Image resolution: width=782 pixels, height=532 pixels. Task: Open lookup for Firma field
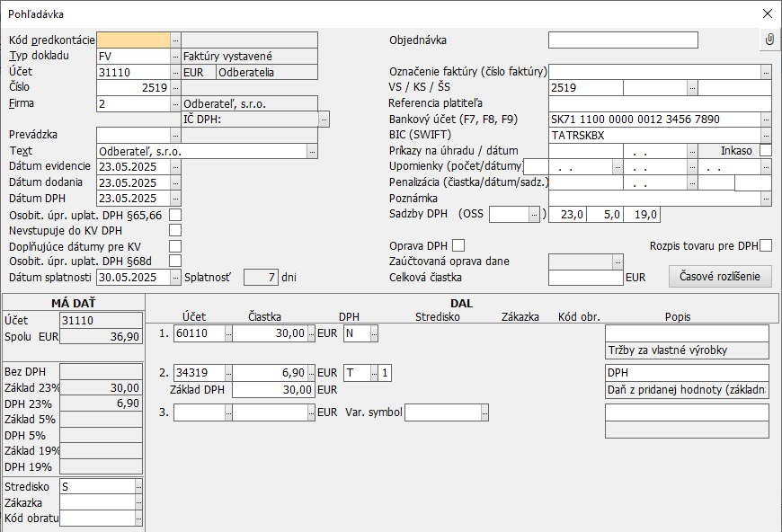point(175,104)
